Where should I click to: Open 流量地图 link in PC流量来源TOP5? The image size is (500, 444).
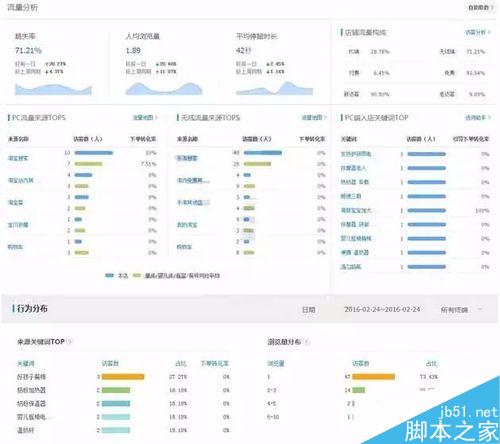tap(145, 118)
